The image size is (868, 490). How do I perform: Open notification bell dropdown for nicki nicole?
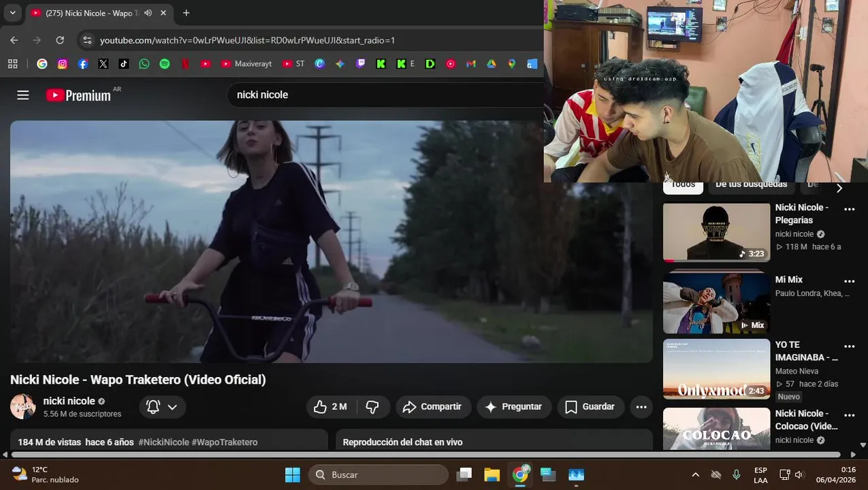tap(163, 407)
